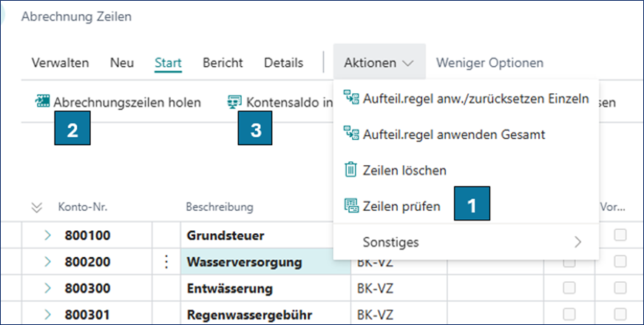This screenshot has width=644, height=325.
Task: Click the Abrechnungszeilen holen icon
Action: tap(42, 101)
